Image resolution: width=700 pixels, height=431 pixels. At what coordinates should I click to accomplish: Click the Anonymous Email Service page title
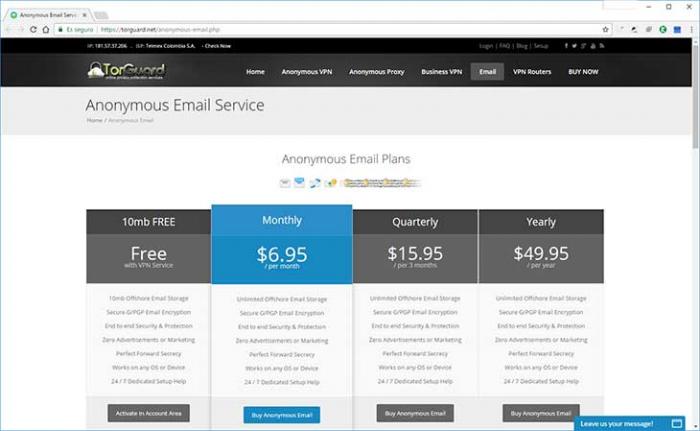[x=175, y=105]
